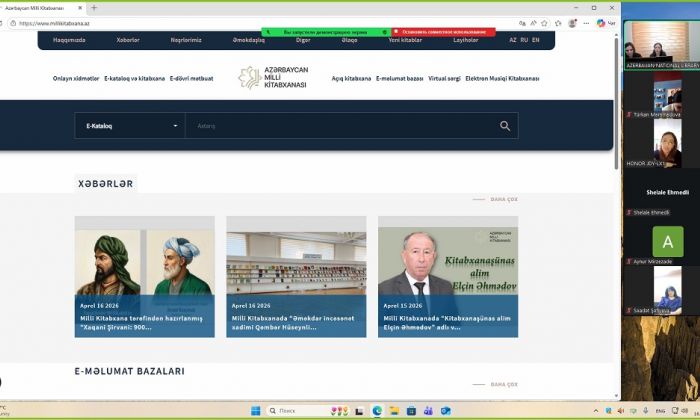Open the Onlayn xidmətlər link
The image size is (700, 420).
coord(76,78)
